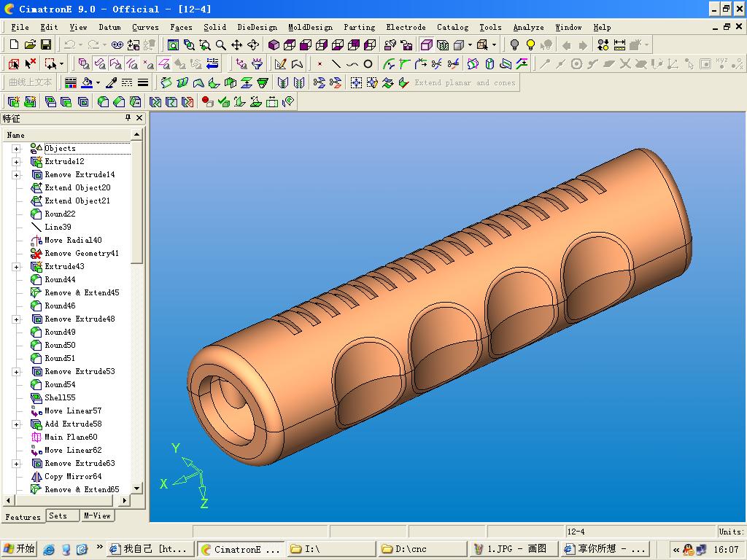The width and height of the screenshot is (747, 560).
Task: Toggle the curves selection filter icon
Action: point(132,63)
